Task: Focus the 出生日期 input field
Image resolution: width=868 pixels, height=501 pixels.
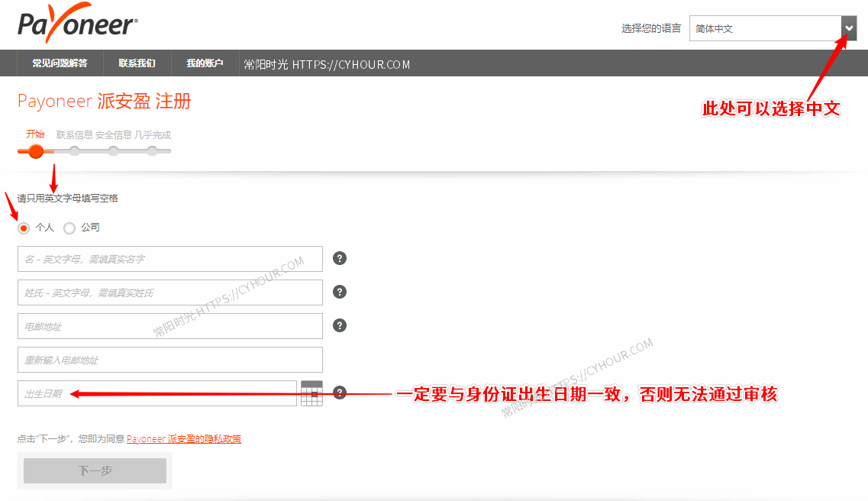Action: tap(157, 393)
